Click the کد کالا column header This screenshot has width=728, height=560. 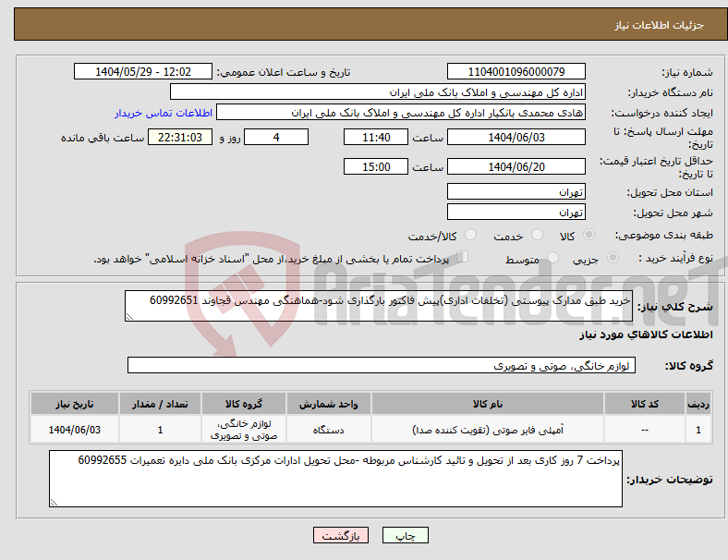[645, 404]
